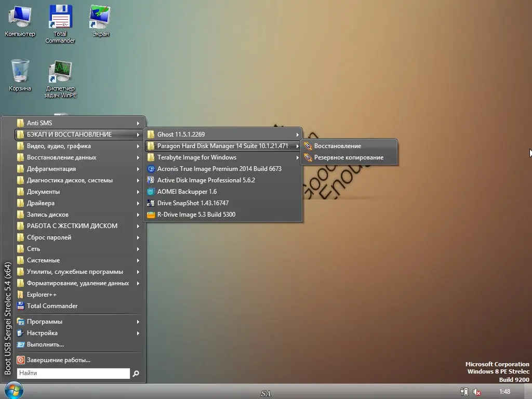Image resolution: width=532 pixels, height=399 pixels.
Task: Select Paragon Hard Disk Manager 14 Suite entry
Action: point(223,146)
